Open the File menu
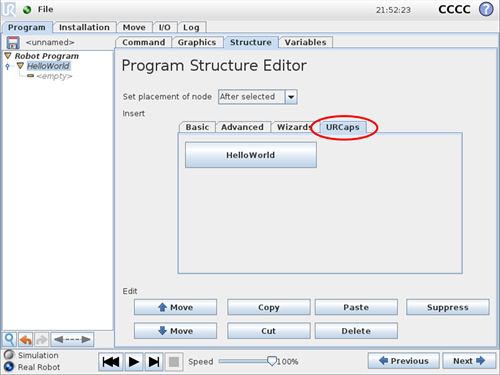 pyautogui.click(x=45, y=9)
